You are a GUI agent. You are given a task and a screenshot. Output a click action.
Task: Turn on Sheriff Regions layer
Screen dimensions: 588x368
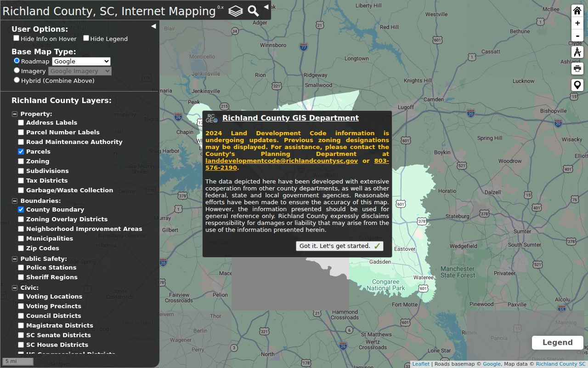[x=21, y=277]
